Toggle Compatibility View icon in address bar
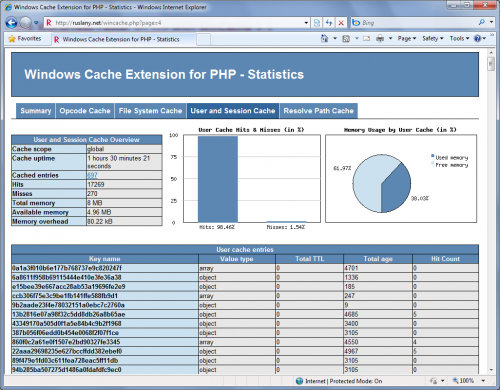 pyautogui.click(x=317, y=23)
